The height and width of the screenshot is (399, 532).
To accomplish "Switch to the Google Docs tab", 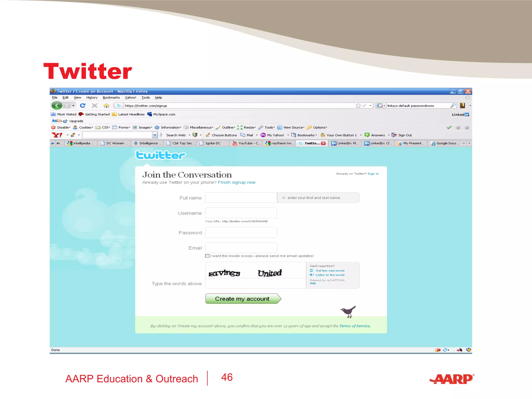I will (x=445, y=143).
